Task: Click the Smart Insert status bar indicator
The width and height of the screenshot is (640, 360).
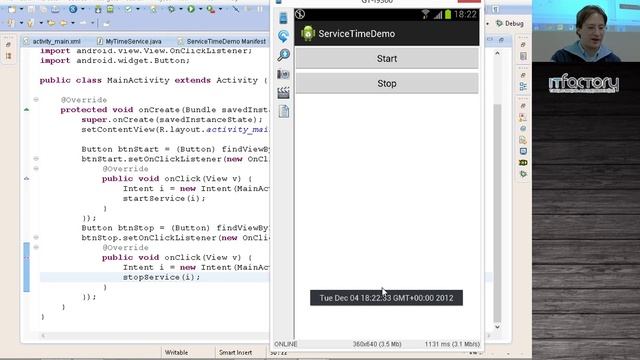Action: tap(235, 352)
